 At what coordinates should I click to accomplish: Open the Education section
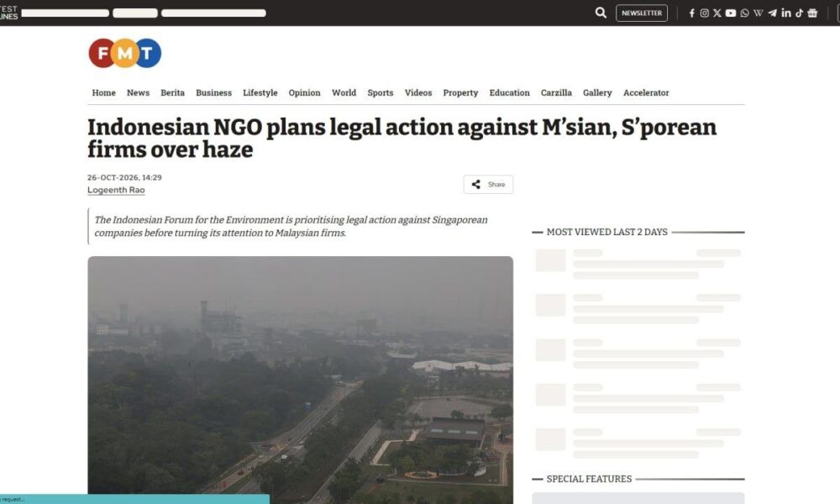[510, 92]
